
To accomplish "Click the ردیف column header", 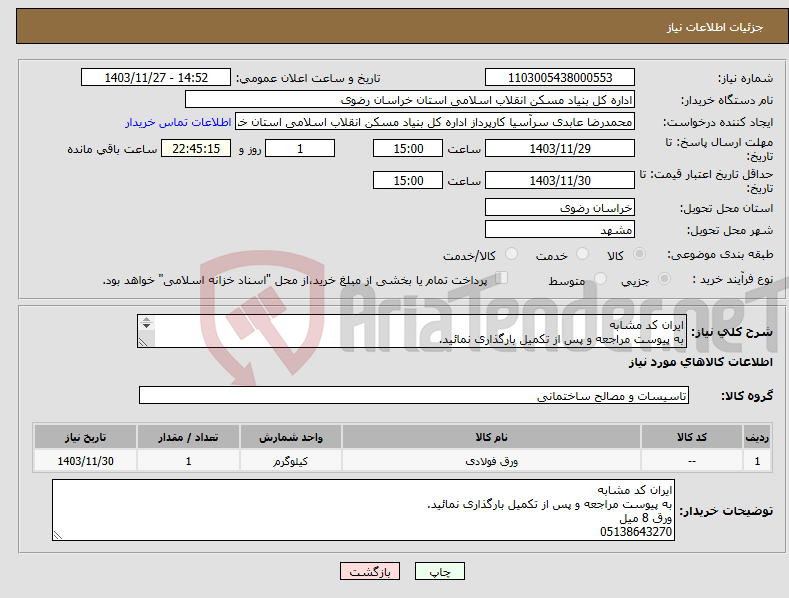I will tap(757, 437).
